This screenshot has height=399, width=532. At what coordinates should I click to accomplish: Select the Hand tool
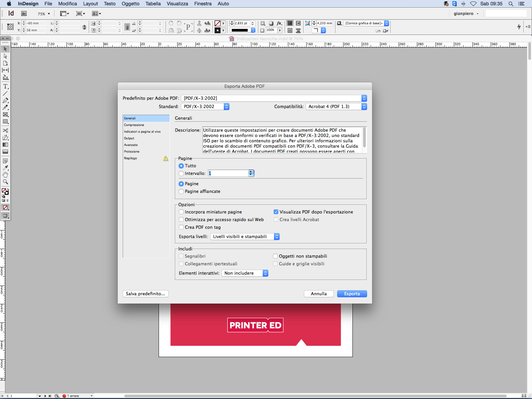coord(5,175)
